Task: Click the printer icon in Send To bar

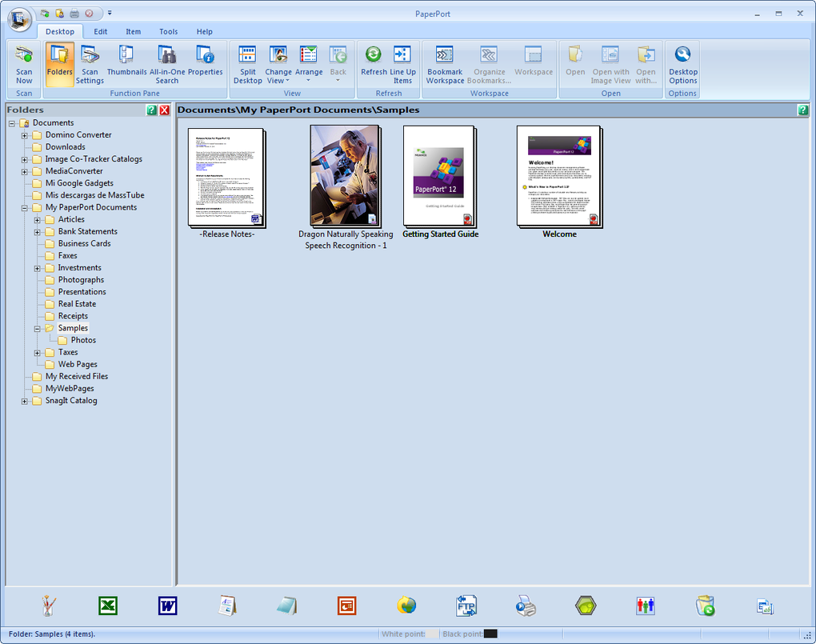Action: click(526, 606)
